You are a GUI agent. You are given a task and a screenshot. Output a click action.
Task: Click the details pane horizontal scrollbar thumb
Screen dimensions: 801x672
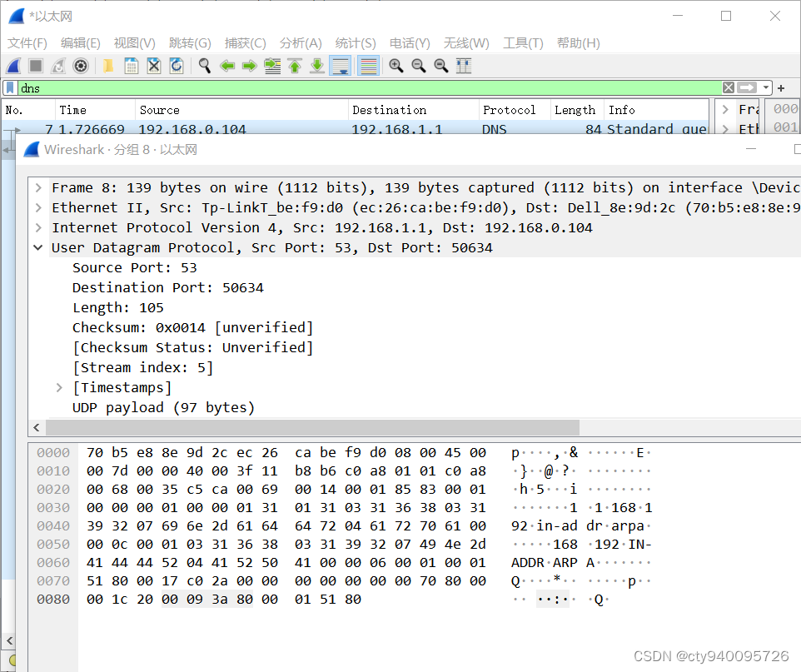click(312, 426)
